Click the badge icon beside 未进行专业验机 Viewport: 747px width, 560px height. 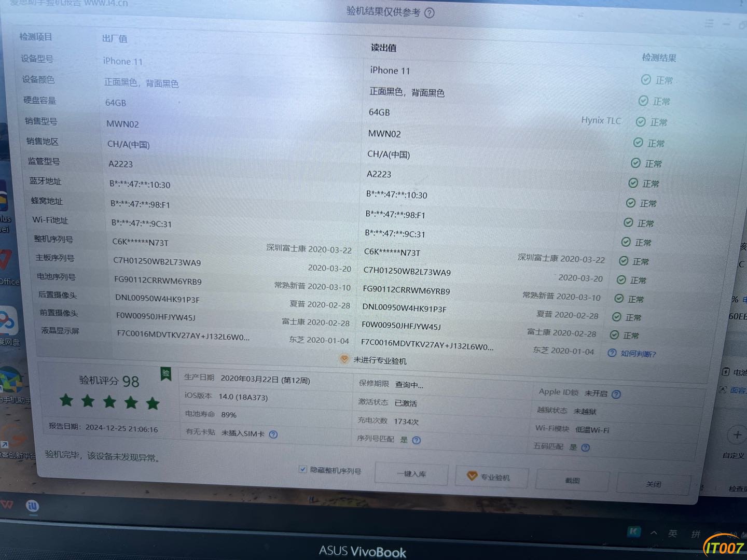click(344, 359)
